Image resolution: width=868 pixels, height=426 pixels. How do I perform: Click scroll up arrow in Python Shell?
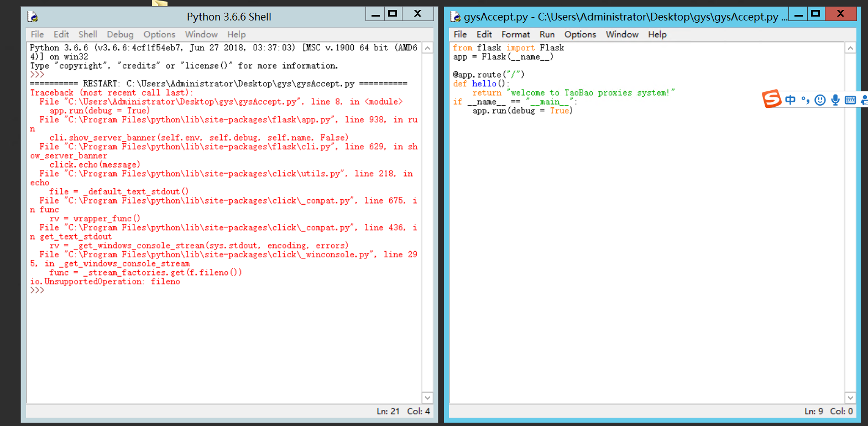tap(427, 48)
